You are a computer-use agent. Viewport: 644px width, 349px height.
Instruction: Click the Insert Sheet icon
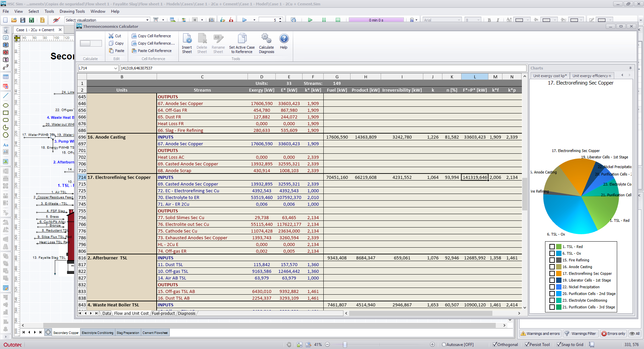[x=187, y=39]
